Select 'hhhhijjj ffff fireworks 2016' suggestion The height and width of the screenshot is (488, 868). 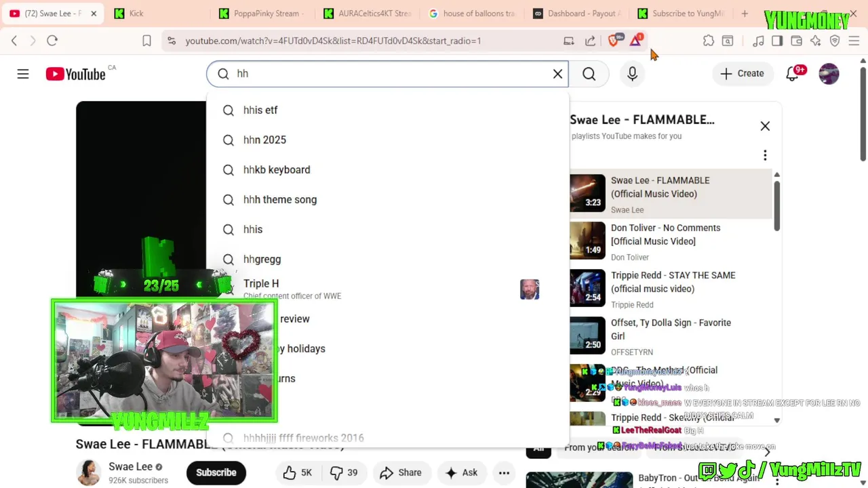[387, 439]
